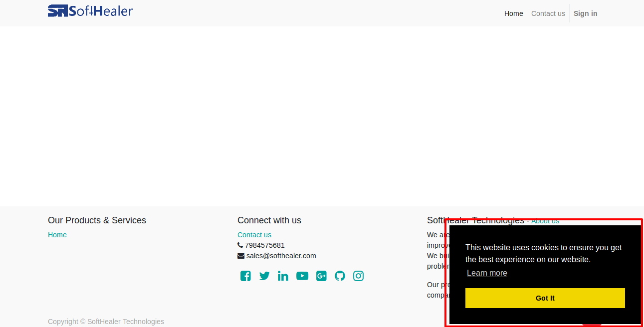644x327 pixels.
Task: Click the sales@softhealer.com email address
Action: click(x=281, y=256)
